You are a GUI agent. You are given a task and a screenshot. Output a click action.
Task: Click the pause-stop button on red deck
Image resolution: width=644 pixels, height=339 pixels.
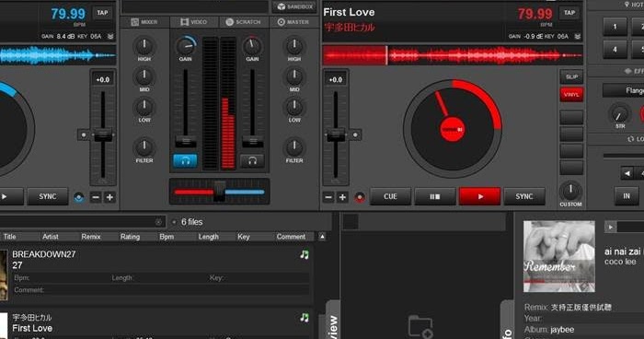435,196
